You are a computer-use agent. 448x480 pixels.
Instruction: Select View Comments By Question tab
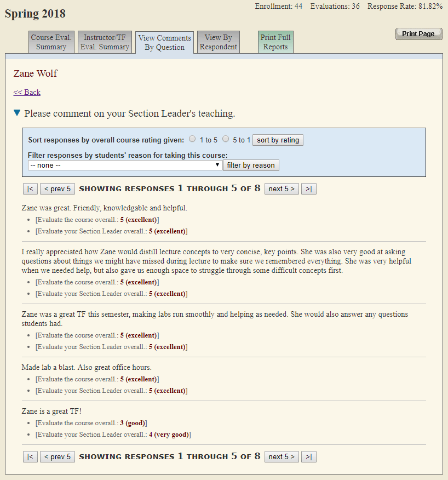click(x=164, y=43)
